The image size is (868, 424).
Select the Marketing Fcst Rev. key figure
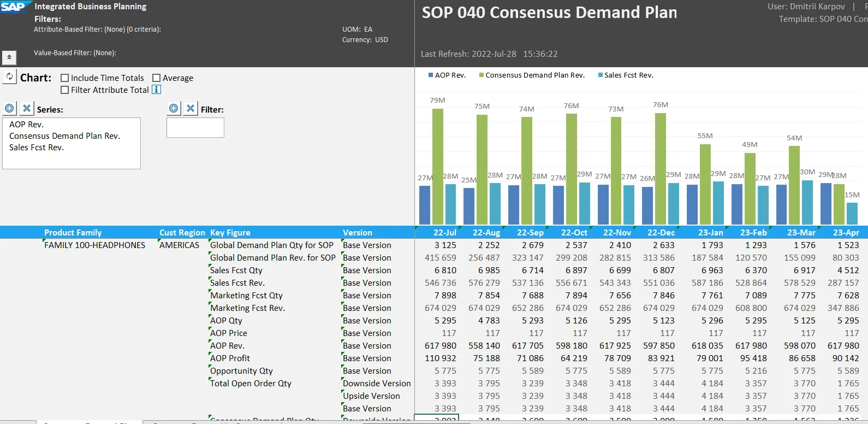coord(247,308)
